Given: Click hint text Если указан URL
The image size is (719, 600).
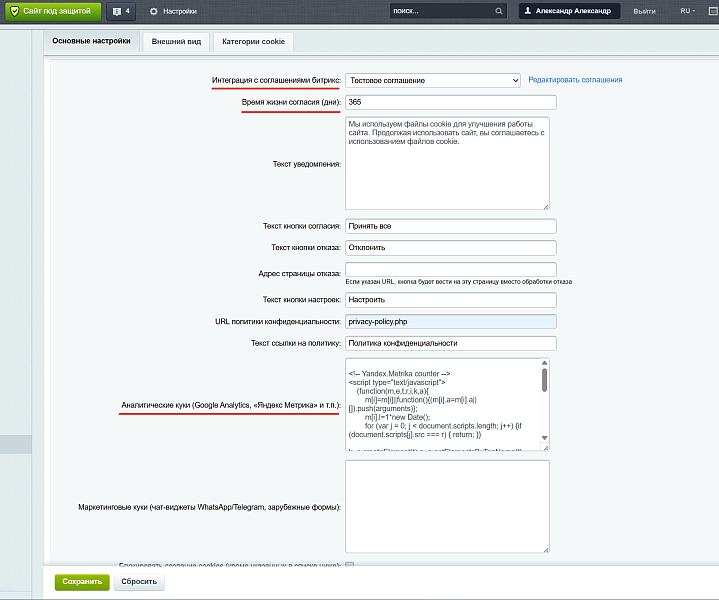Looking at the screenshot, I should click(459, 282).
